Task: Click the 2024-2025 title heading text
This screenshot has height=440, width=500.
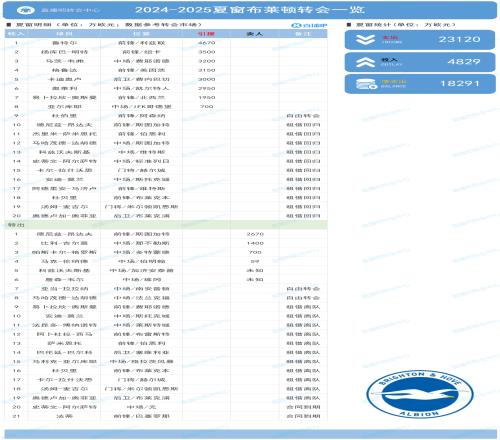Action: click(250, 10)
